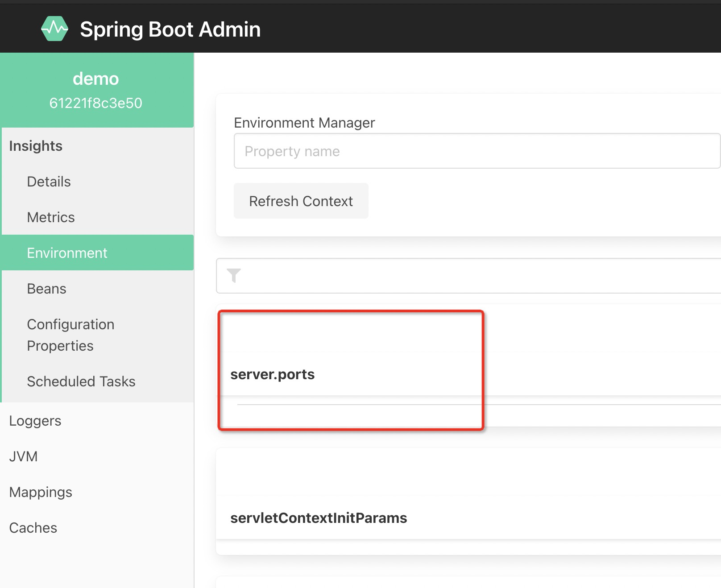Open the filter icon above server.ports
The width and height of the screenshot is (721, 588).
233,275
